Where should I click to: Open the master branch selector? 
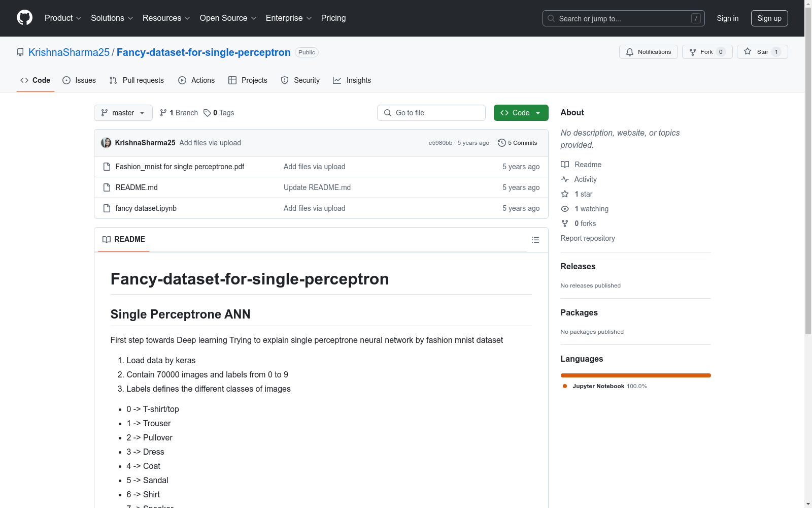(123, 113)
